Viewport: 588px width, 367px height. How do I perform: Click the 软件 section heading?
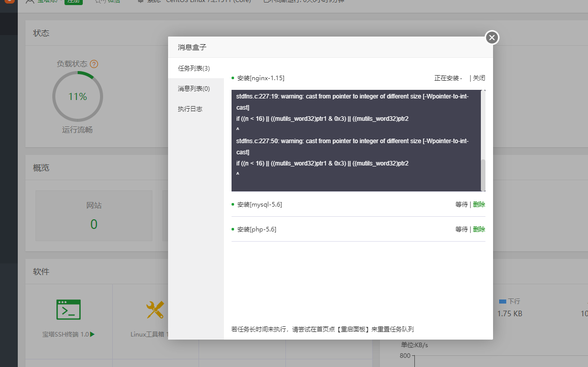(41, 272)
